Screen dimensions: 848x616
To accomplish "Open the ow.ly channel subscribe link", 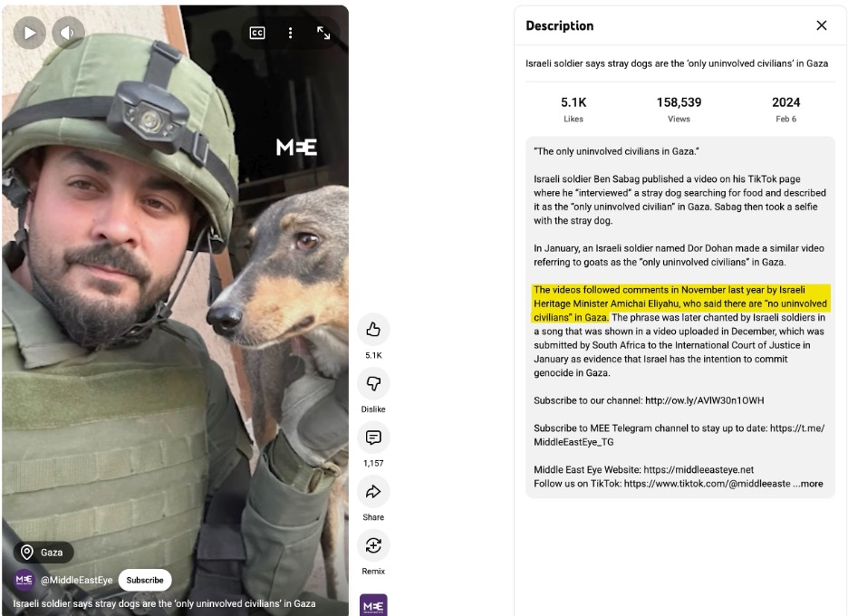I will click(x=704, y=400).
